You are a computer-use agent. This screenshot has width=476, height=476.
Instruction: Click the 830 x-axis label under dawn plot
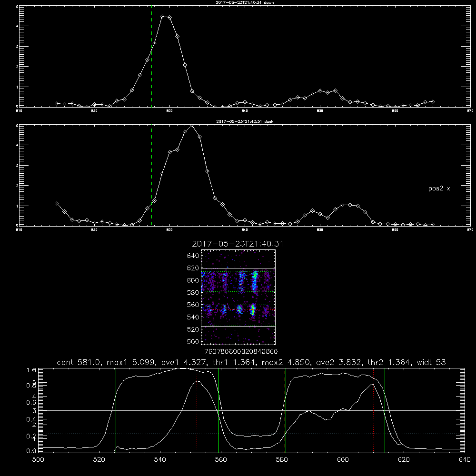pyautogui.click(x=169, y=111)
